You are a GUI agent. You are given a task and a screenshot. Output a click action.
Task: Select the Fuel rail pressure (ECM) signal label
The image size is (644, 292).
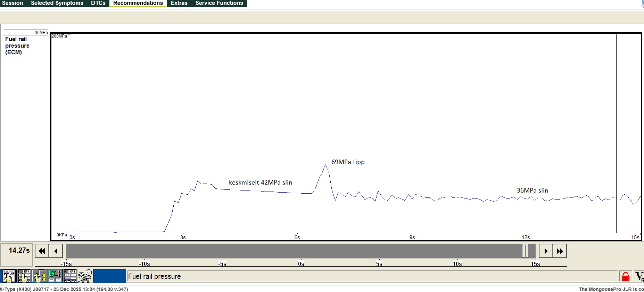tap(17, 46)
